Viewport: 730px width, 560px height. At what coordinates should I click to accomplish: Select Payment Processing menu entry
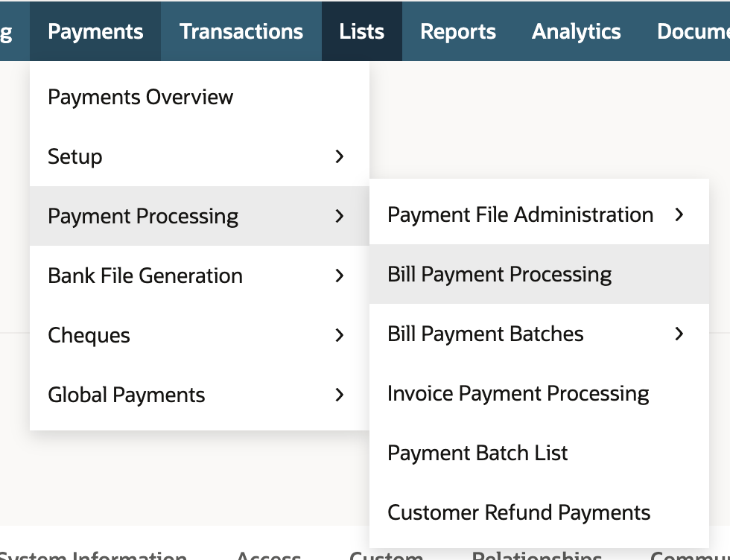tap(200, 216)
